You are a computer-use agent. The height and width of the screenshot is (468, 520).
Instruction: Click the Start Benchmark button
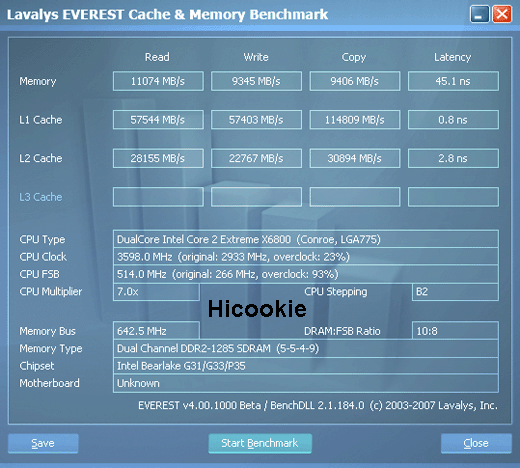[260, 443]
